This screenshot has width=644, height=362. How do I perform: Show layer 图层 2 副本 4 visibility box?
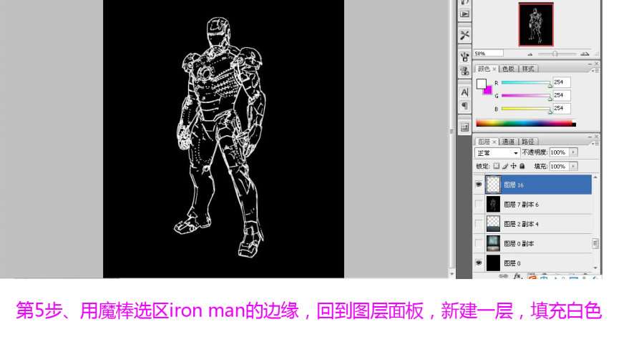(479, 224)
